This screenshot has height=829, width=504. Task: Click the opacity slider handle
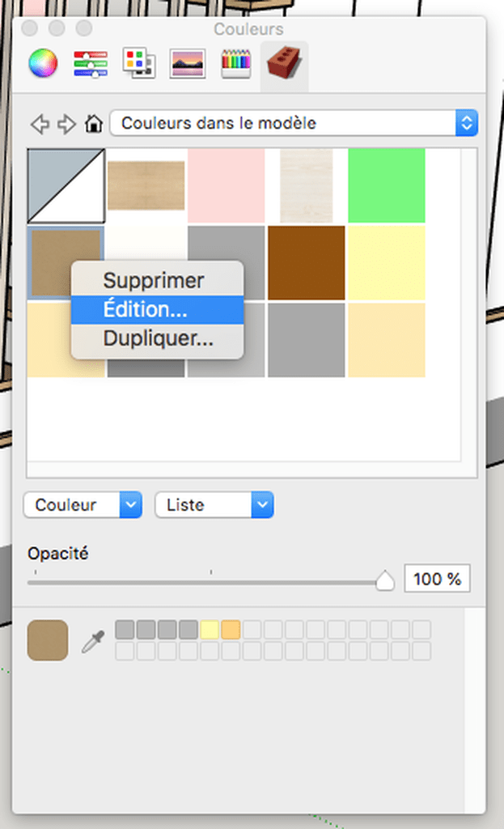click(385, 580)
